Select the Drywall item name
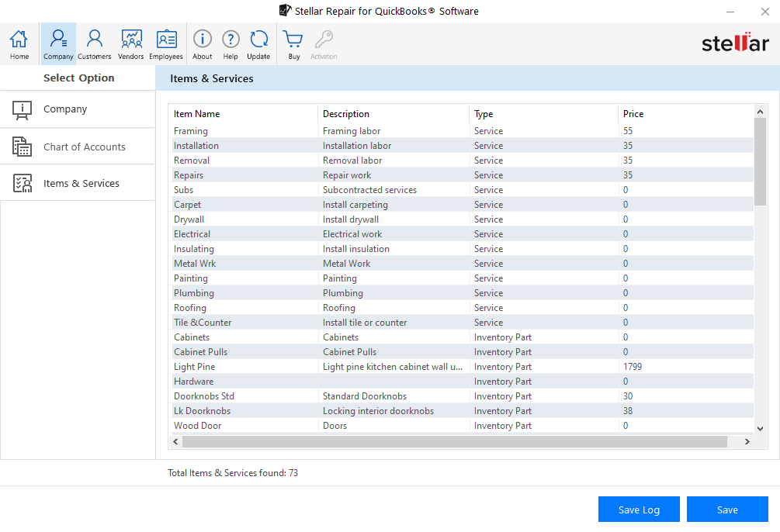 point(189,219)
